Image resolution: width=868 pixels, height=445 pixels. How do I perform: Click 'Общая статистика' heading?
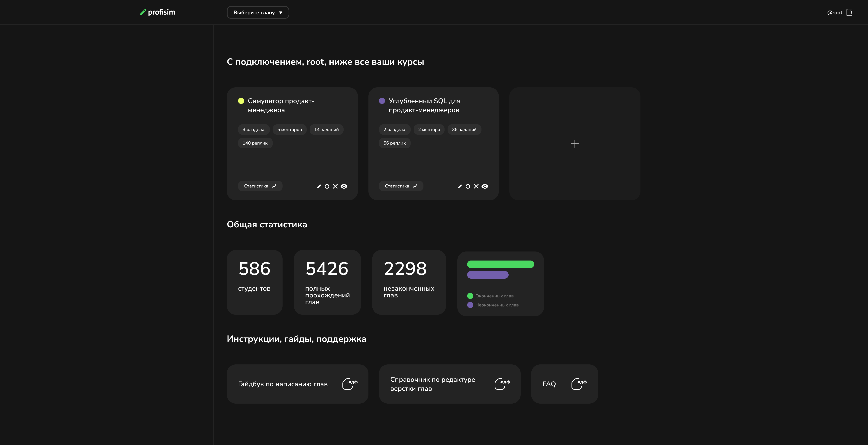[267, 225]
